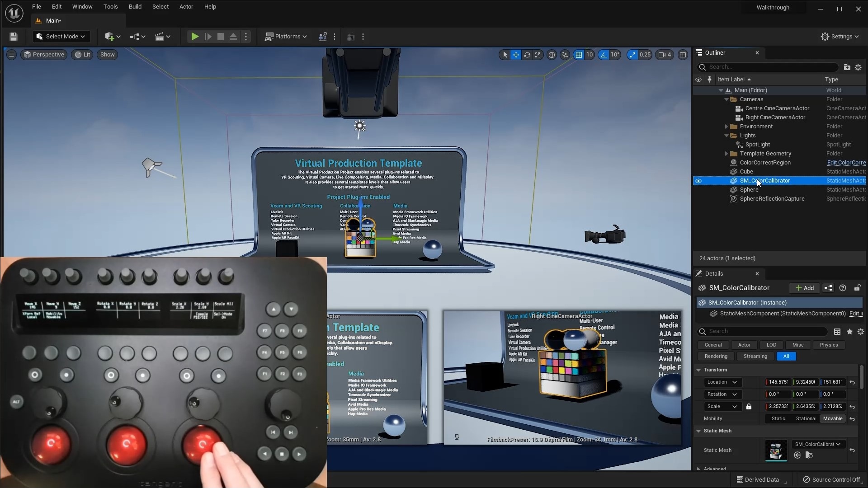Close the Outliner panel tab
868x488 pixels.
coord(757,53)
